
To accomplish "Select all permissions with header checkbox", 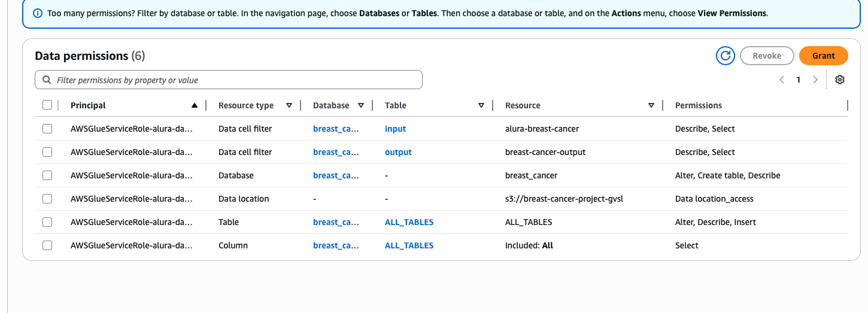I will [x=47, y=105].
